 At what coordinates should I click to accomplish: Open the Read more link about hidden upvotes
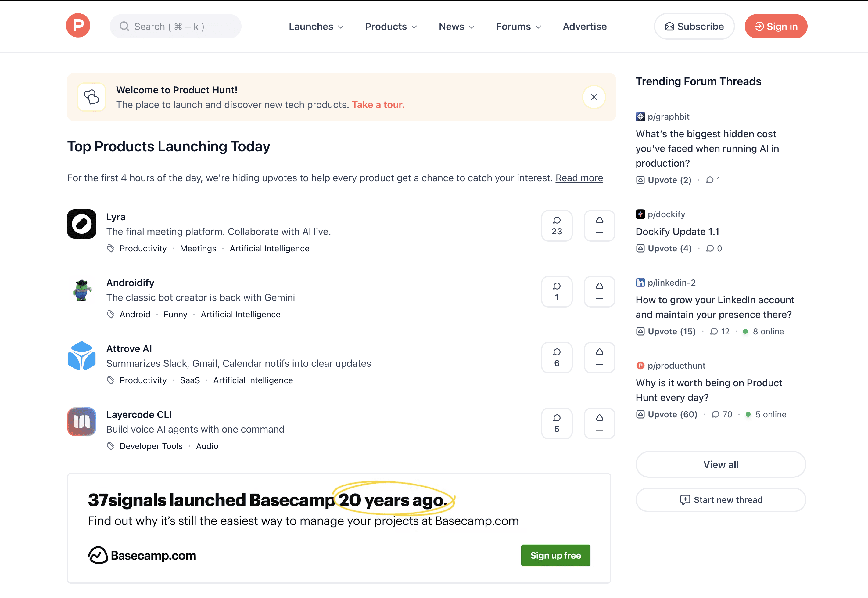pos(579,178)
